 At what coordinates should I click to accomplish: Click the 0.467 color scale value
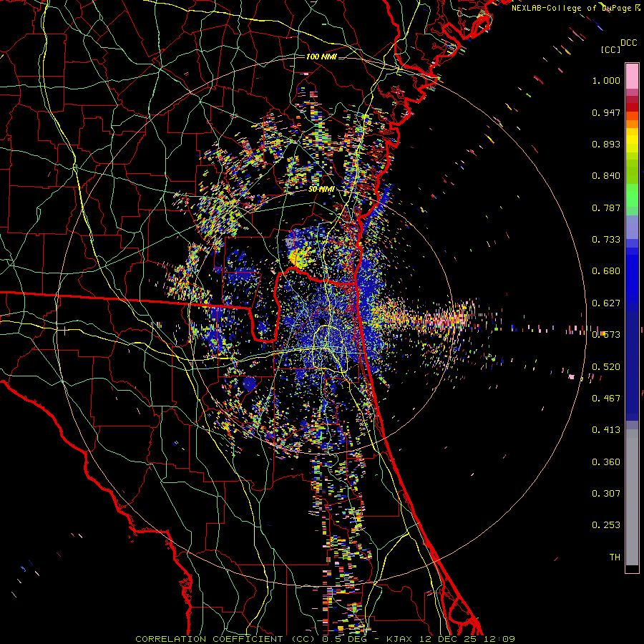[x=606, y=399]
